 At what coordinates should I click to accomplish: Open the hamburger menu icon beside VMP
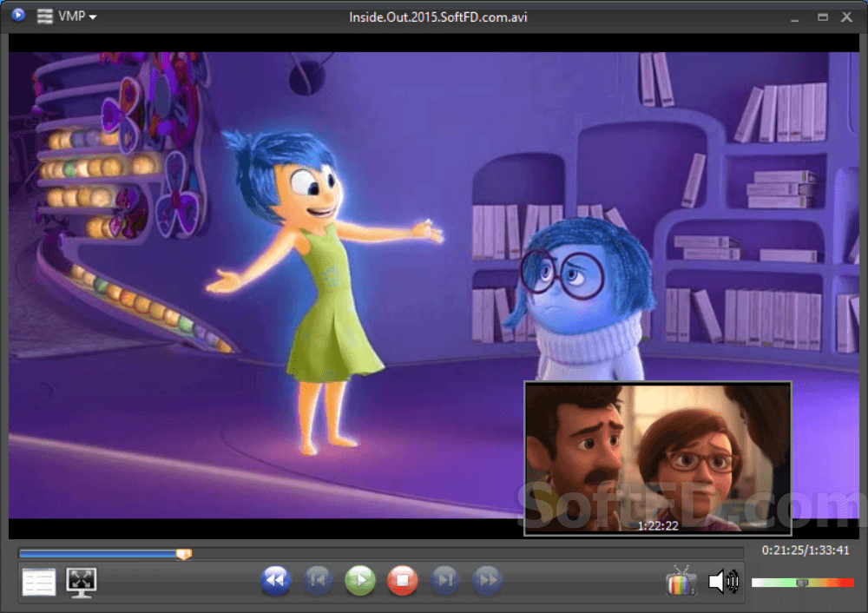pos(45,16)
